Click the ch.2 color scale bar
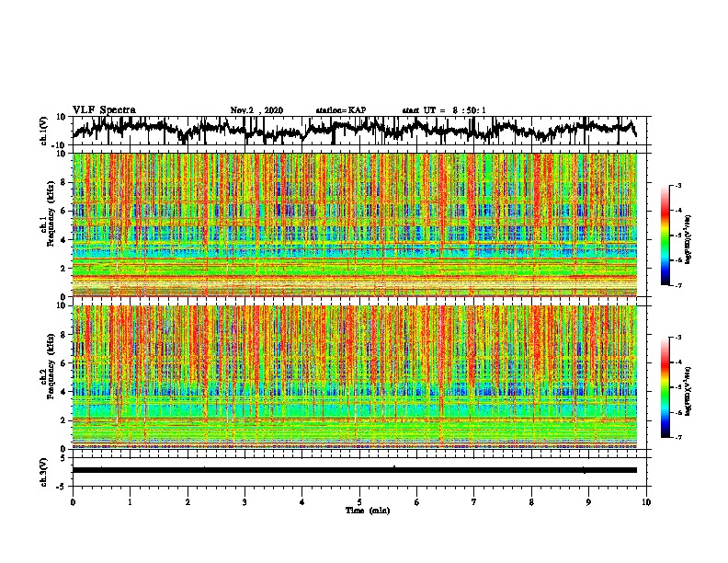The height and width of the screenshot is (563, 728). 665,387
